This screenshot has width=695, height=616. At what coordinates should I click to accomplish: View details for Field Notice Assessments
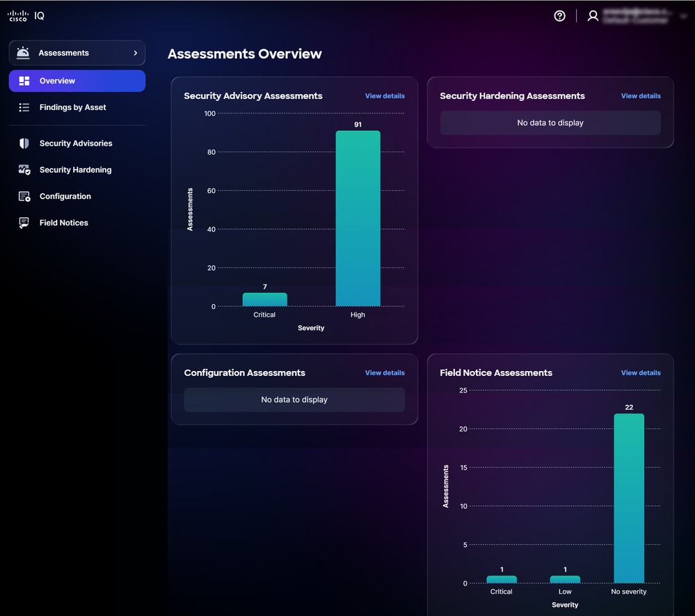pyautogui.click(x=641, y=373)
